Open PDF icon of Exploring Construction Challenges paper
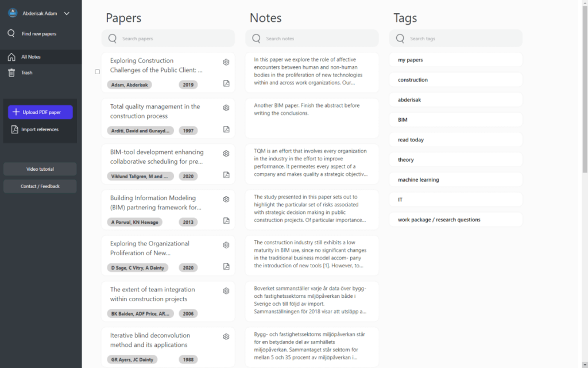This screenshot has width=588, height=368. click(226, 83)
